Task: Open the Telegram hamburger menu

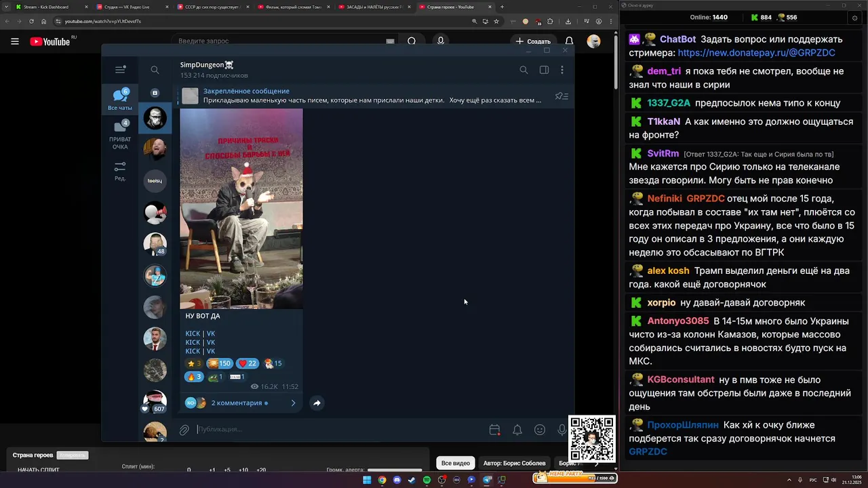Action: [120, 70]
